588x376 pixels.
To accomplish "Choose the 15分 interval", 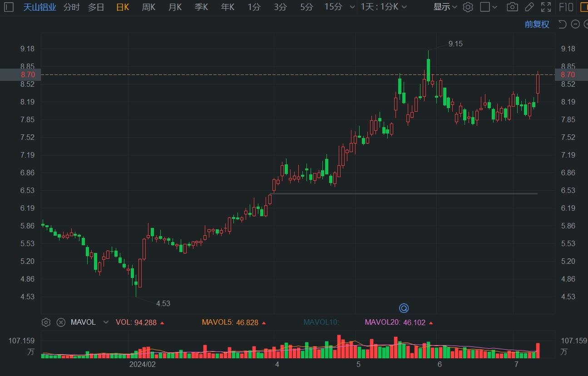I will [x=333, y=7].
